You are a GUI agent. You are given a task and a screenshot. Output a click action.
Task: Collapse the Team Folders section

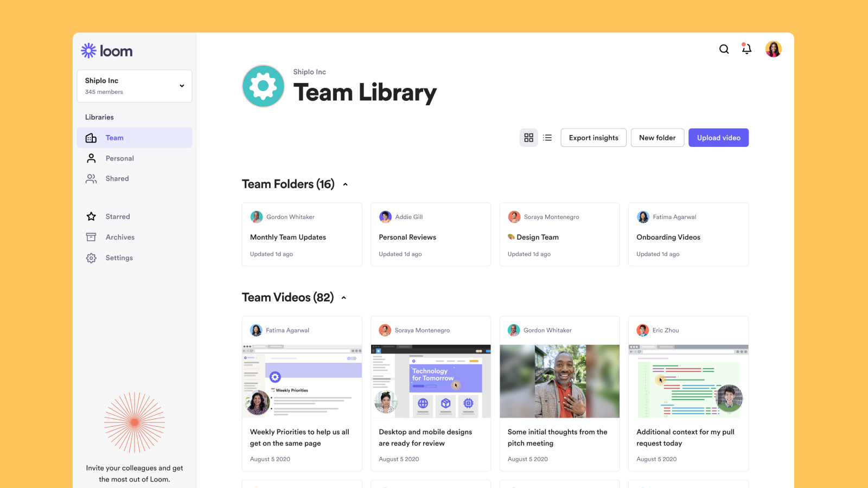pos(346,184)
